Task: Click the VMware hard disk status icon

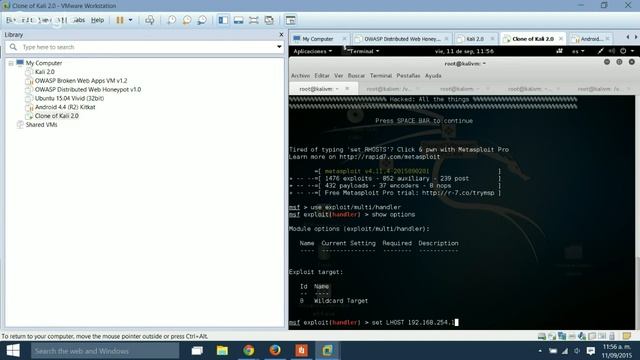Action: click(x=542, y=336)
